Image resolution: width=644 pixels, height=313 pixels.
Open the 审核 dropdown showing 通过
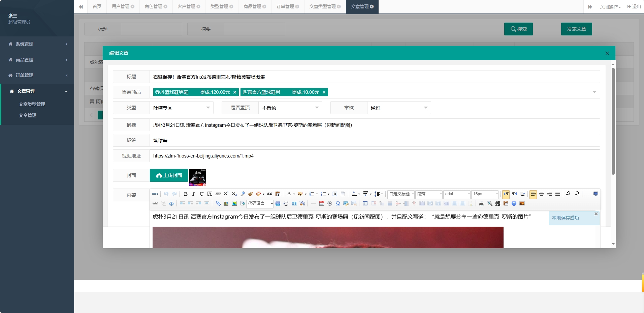[x=399, y=108]
